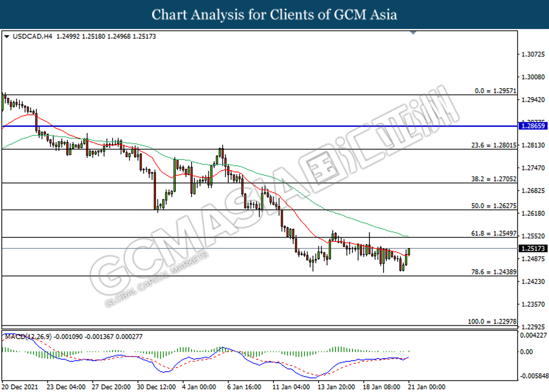Click the price axis value 1.22925
This screenshot has width=549, height=392.
533,327
